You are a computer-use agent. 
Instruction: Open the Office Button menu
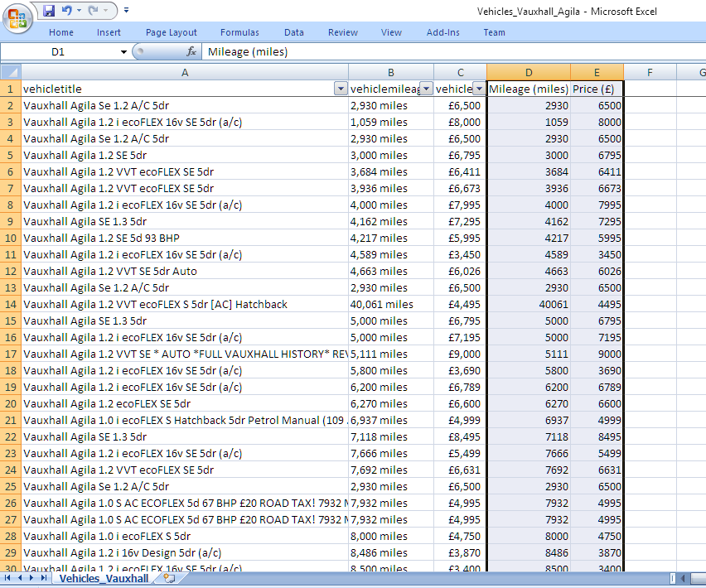point(17,17)
